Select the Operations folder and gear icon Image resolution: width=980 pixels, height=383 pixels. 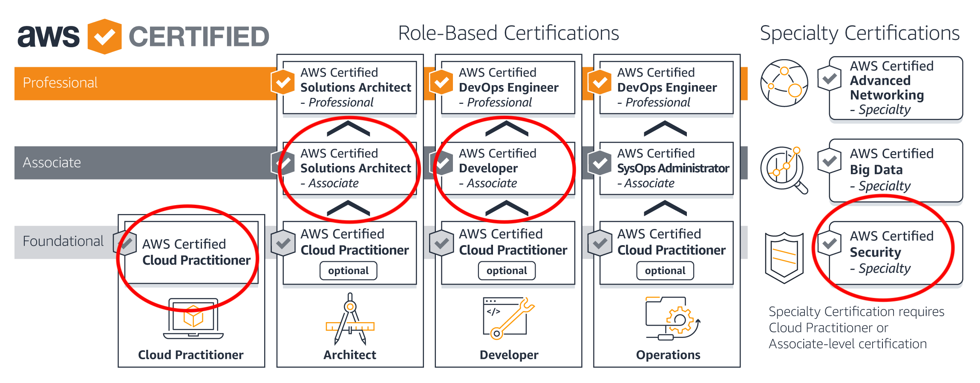[672, 318]
